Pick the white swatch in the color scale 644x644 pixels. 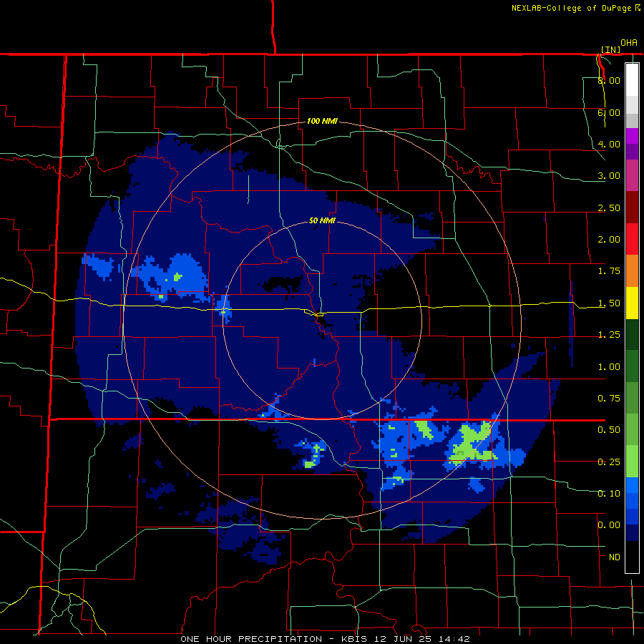[632, 79]
